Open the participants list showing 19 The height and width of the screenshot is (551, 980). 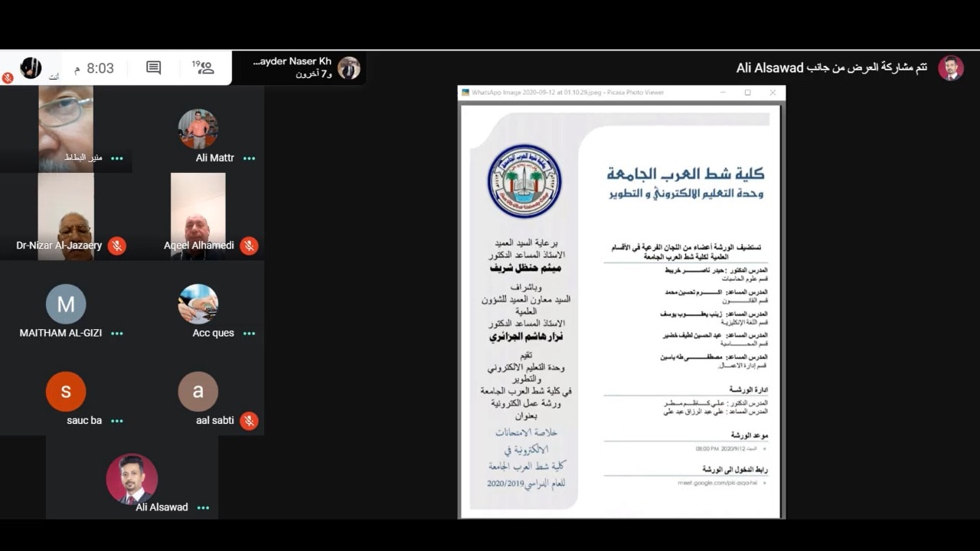tap(203, 67)
